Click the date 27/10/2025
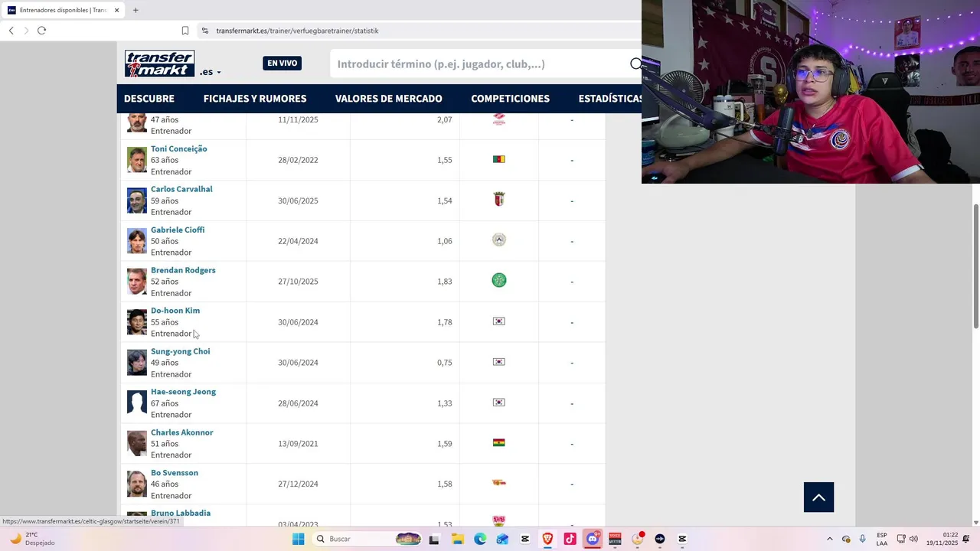The height and width of the screenshot is (551, 980). (x=298, y=282)
